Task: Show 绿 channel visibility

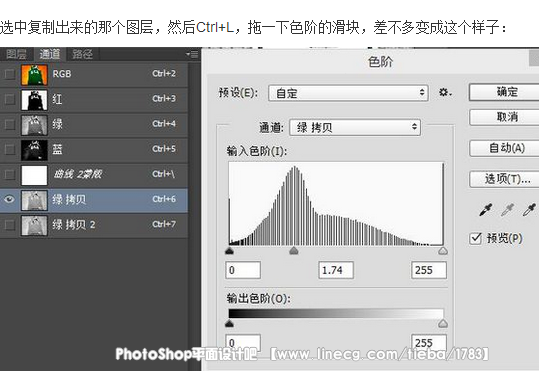Action: pyautogui.click(x=9, y=124)
